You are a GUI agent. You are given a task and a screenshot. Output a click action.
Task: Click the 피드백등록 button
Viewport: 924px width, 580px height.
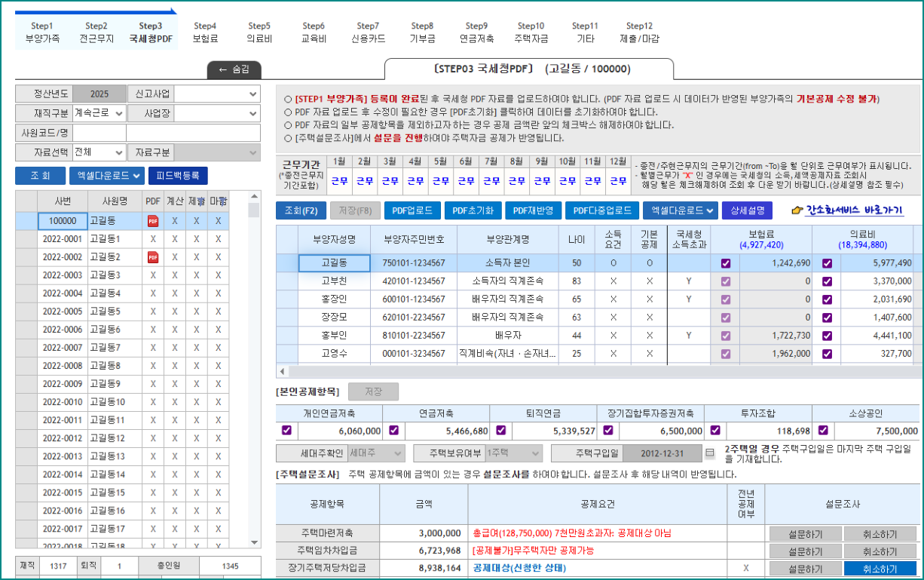click(178, 176)
